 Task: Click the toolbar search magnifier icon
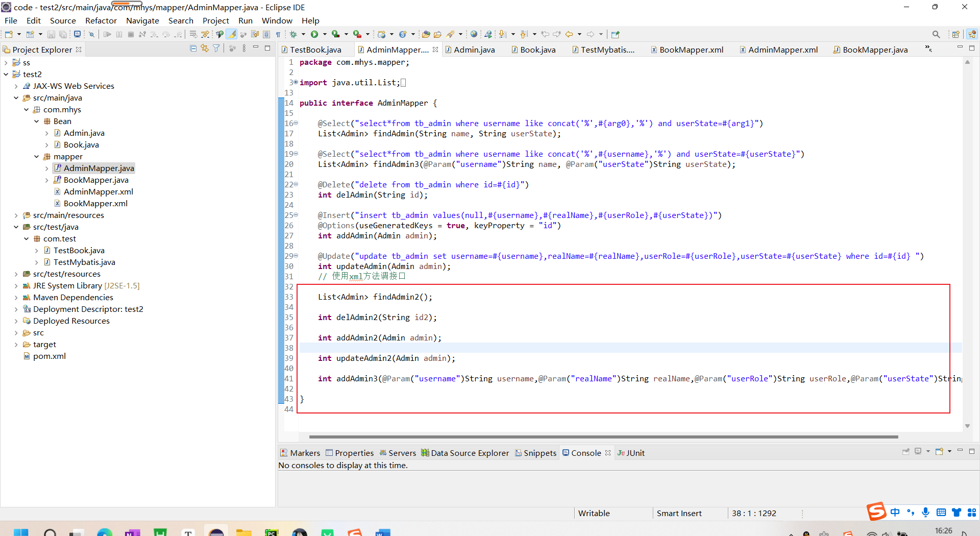(x=936, y=34)
